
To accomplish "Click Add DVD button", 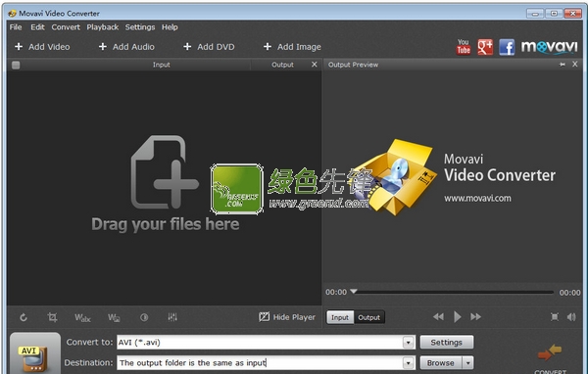I will [209, 47].
